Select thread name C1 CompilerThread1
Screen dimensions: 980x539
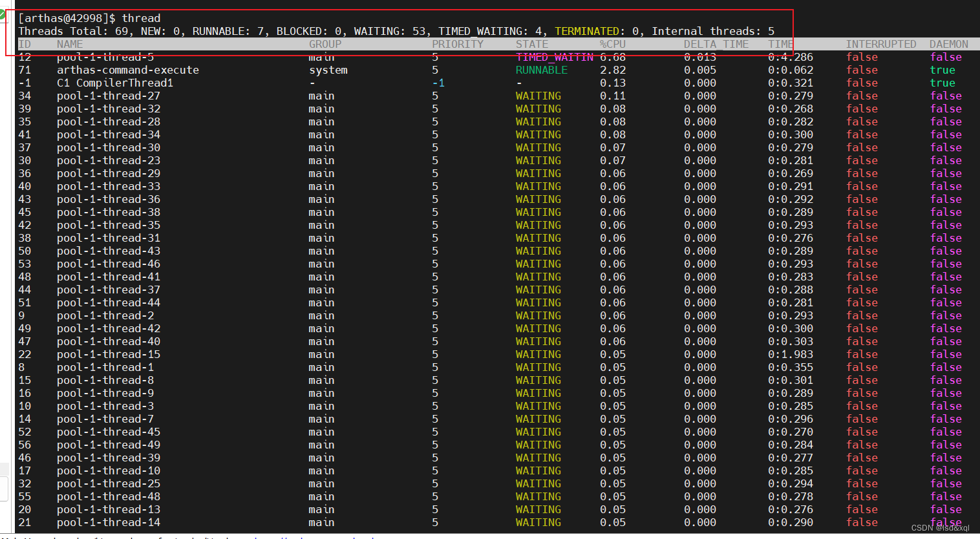pos(115,83)
